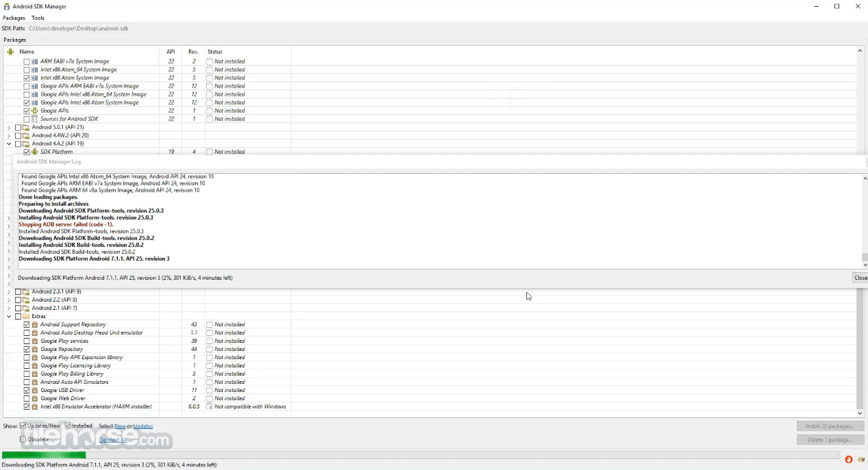This screenshot has height=470, width=868.
Task: Click the green download progress bar
Action: [44, 455]
